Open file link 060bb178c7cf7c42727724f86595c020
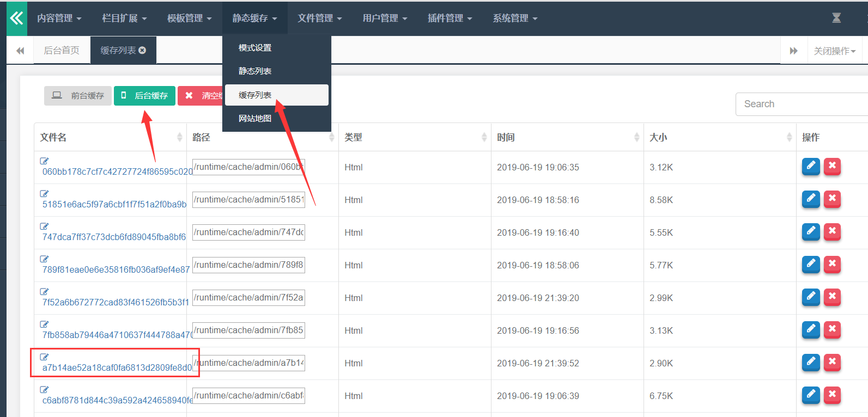The height and width of the screenshot is (417, 868). click(x=117, y=171)
